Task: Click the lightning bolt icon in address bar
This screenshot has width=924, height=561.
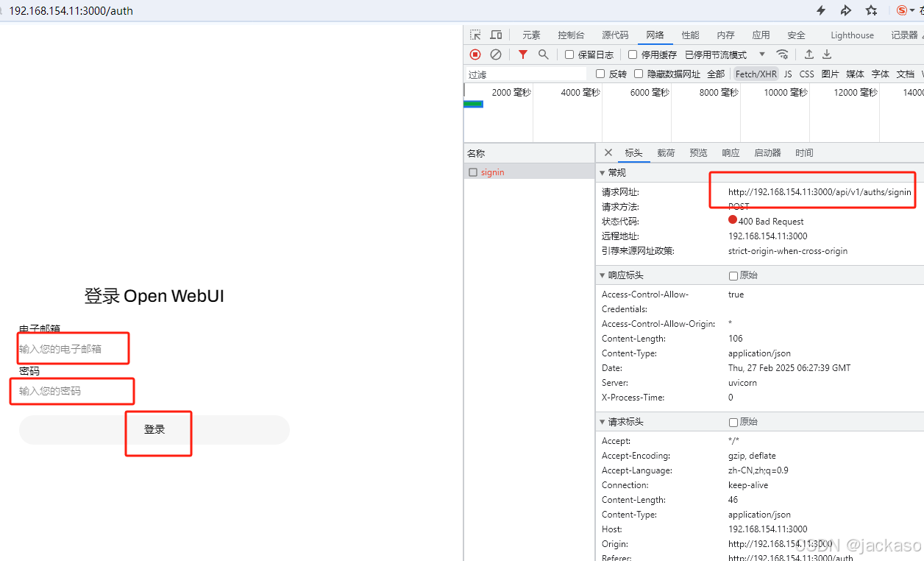Action: click(822, 10)
